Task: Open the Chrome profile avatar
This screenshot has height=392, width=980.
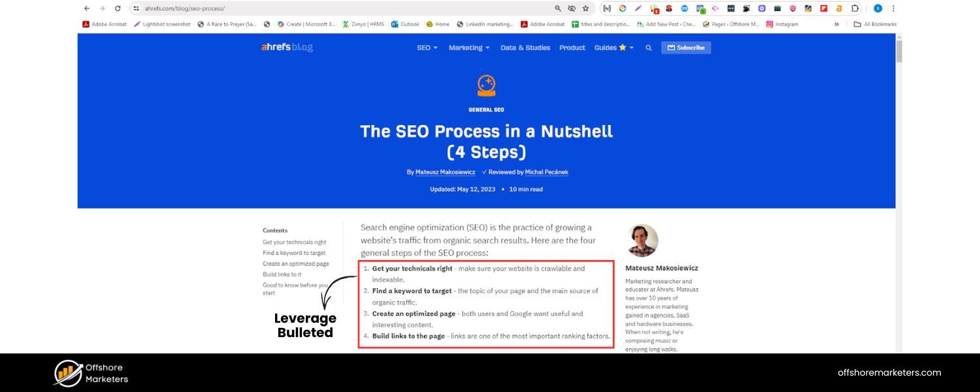Action: click(877, 8)
